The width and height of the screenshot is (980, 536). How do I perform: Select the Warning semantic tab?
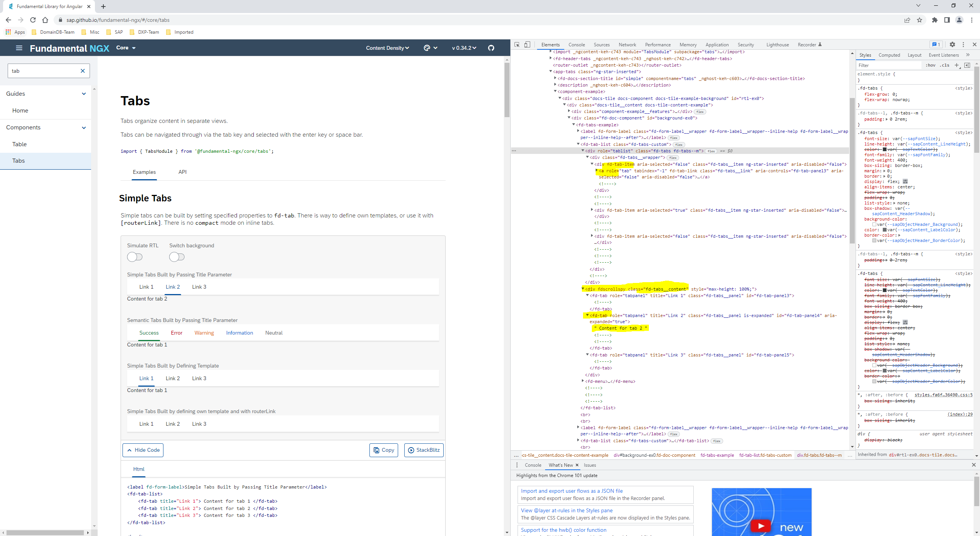pyautogui.click(x=204, y=333)
